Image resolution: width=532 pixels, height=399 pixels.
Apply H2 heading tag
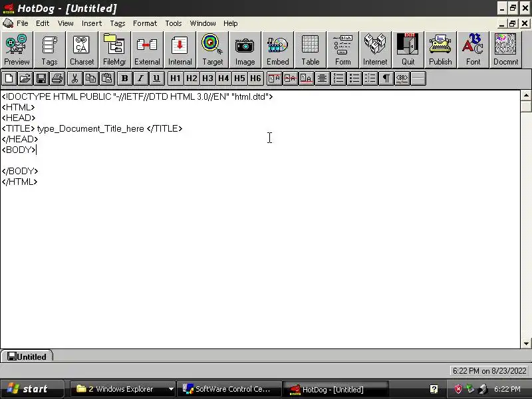[x=192, y=78]
